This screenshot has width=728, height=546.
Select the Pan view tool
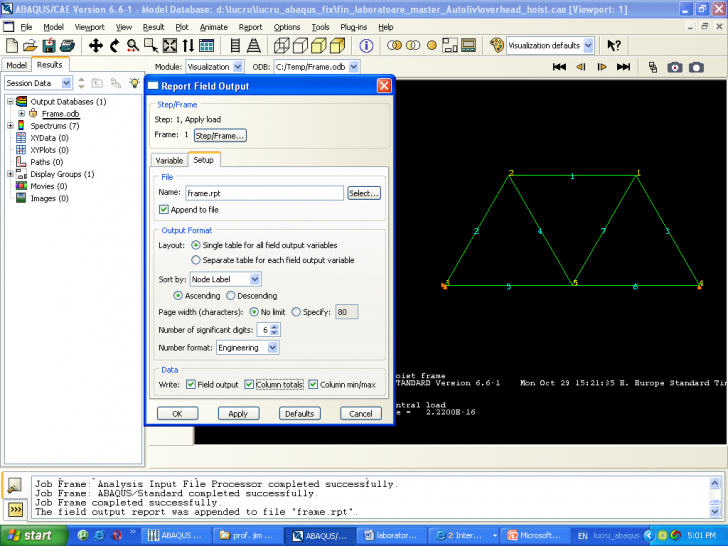[96, 46]
